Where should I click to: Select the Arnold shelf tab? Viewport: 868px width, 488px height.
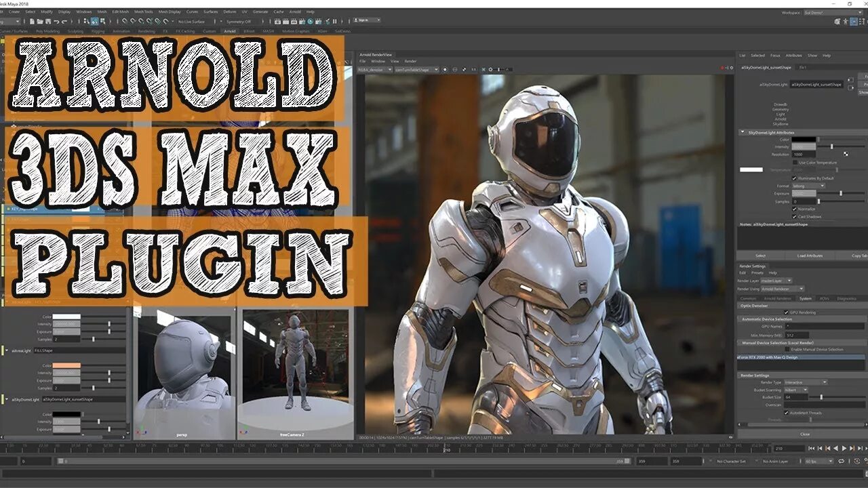click(x=230, y=32)
